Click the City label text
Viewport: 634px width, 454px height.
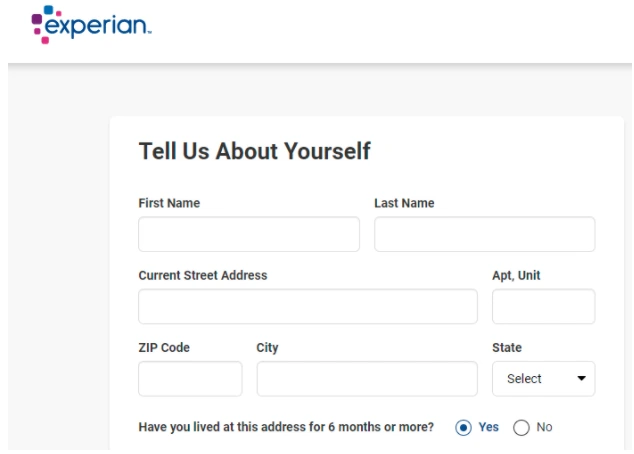click(267, 348)
